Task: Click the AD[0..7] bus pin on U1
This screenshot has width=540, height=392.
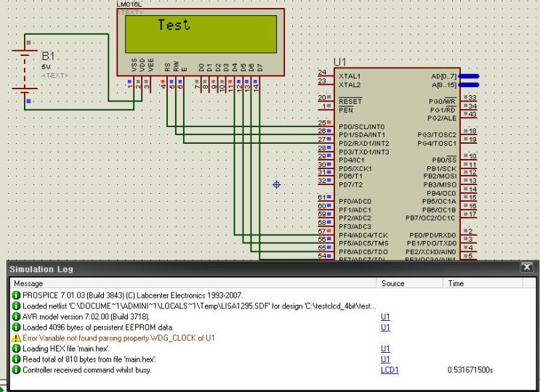Action: [469, 76]
